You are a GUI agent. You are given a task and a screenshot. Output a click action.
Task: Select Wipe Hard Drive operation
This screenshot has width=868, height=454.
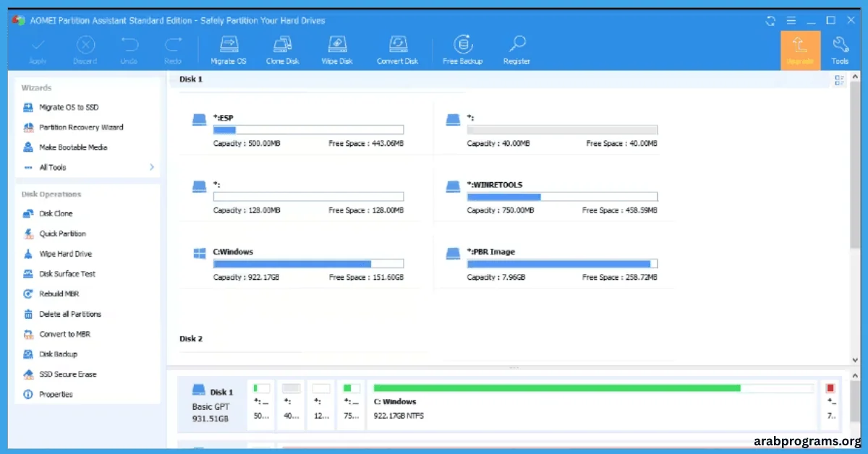click(x=57, y=254)
